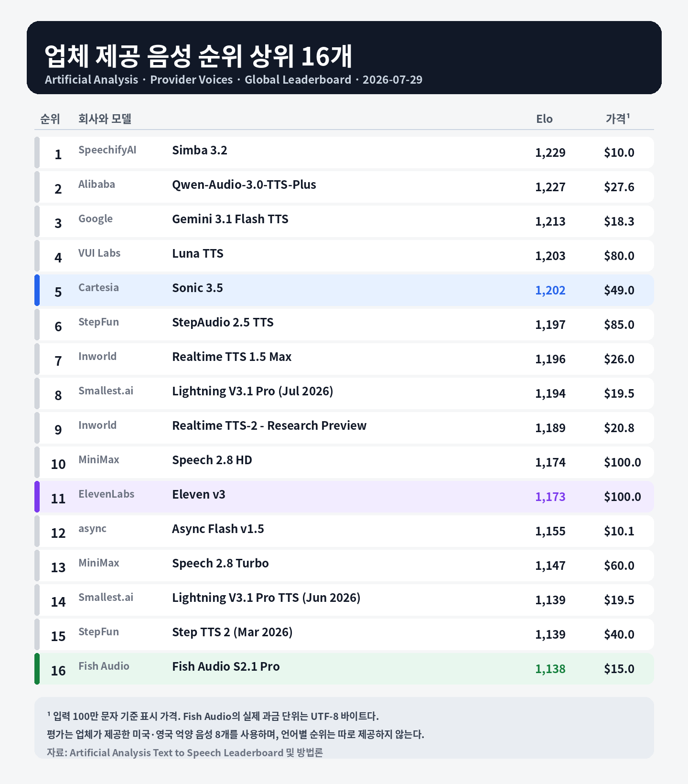
Task: Click rank number '16'
Action: [58, 671]
